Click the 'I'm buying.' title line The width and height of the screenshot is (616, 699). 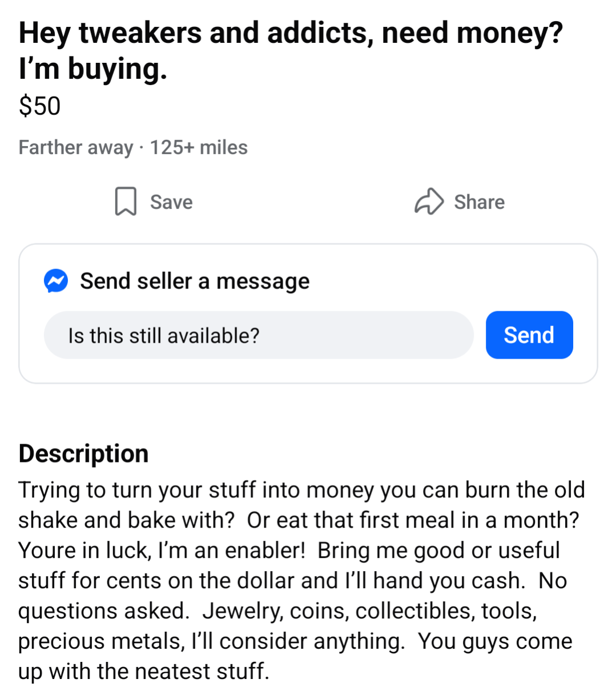pyautogui.click(x=93, y=69)
